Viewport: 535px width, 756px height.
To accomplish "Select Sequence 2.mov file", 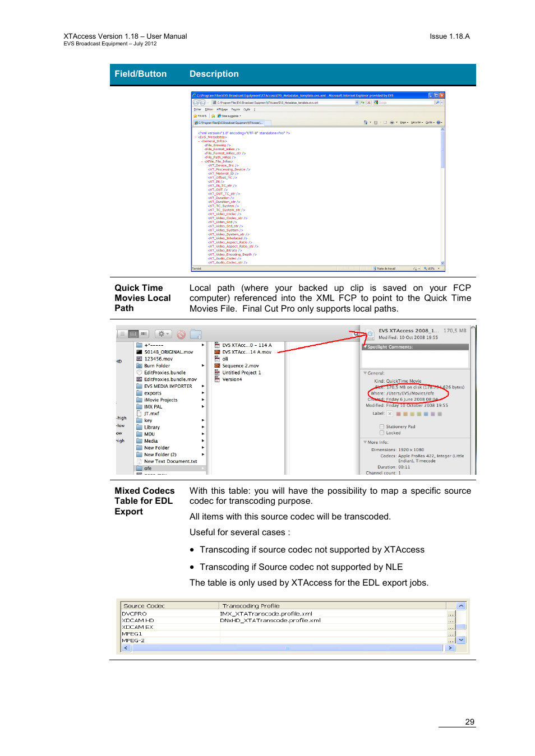I will [237, 366].
